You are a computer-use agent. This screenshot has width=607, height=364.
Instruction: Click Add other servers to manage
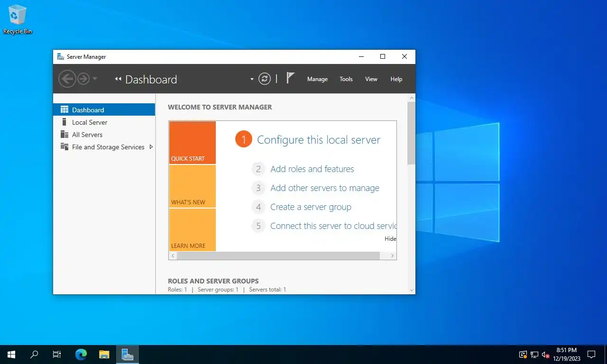pos(325,188)
